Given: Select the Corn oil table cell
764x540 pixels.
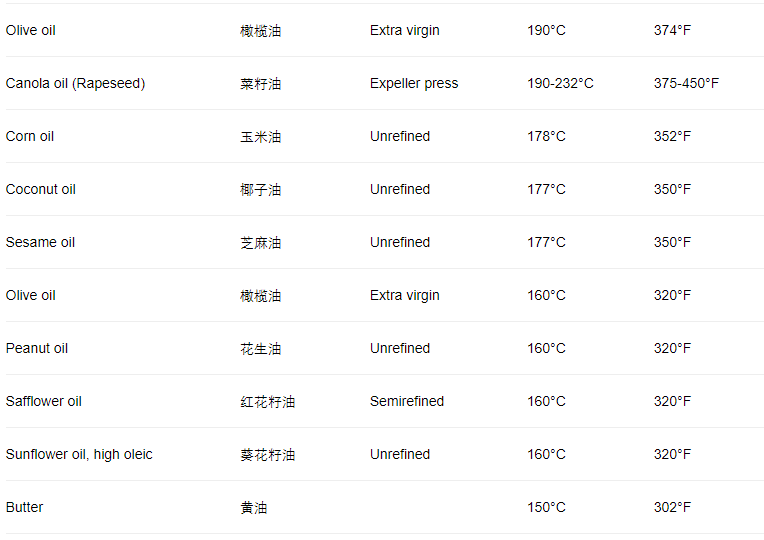Looking at the screenshot, I should (30, 136).
